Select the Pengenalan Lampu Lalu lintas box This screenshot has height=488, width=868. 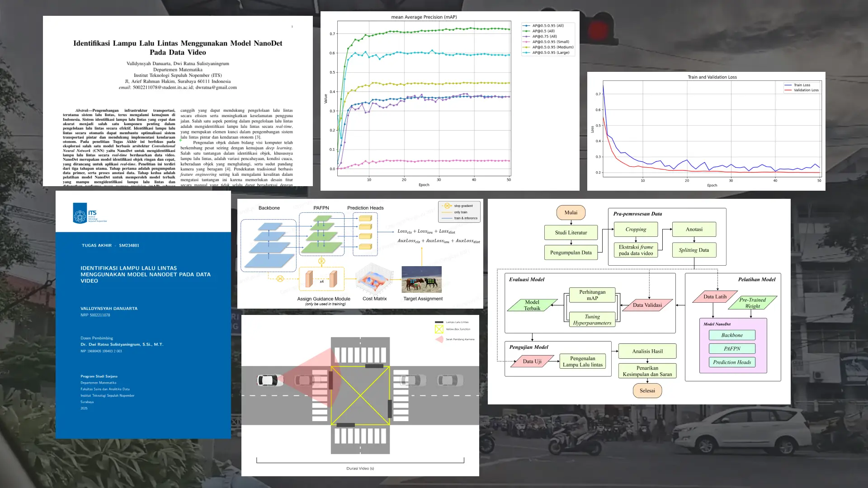coord(583,361)
